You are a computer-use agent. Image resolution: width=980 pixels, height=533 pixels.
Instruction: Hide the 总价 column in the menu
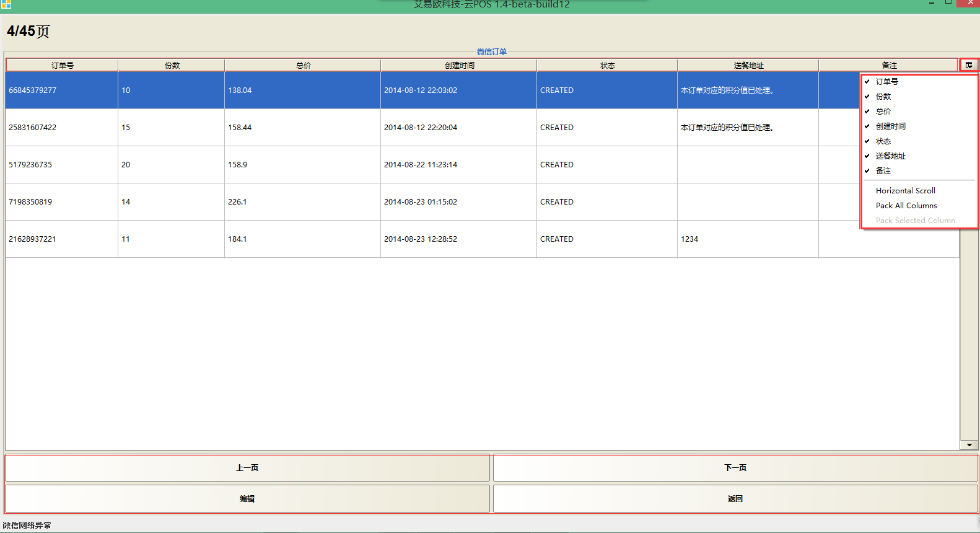pyautogui.click(x=883, y=112)
